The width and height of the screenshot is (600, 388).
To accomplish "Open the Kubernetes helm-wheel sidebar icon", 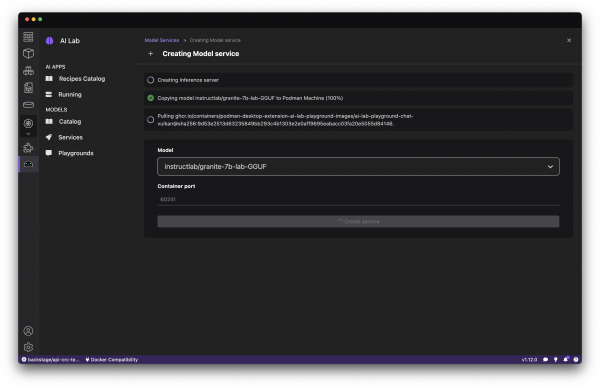I will 28,123.
